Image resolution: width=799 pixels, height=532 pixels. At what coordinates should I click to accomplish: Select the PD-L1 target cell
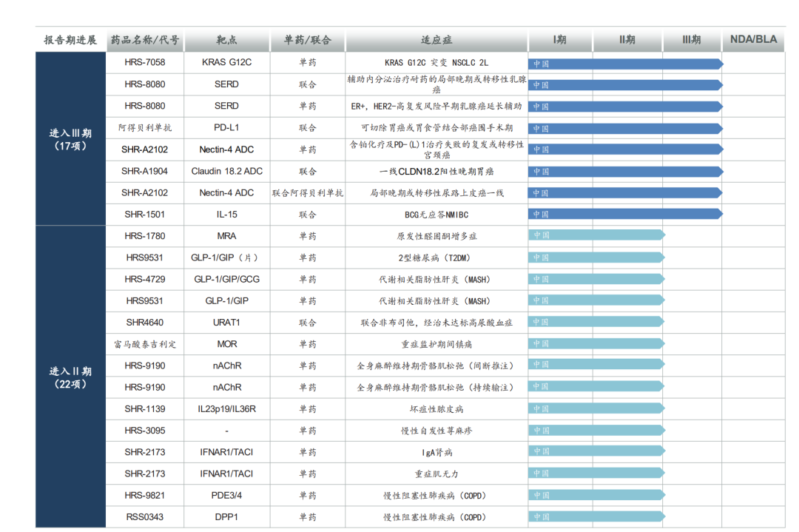pyautogui.click(x=227, y=127)
